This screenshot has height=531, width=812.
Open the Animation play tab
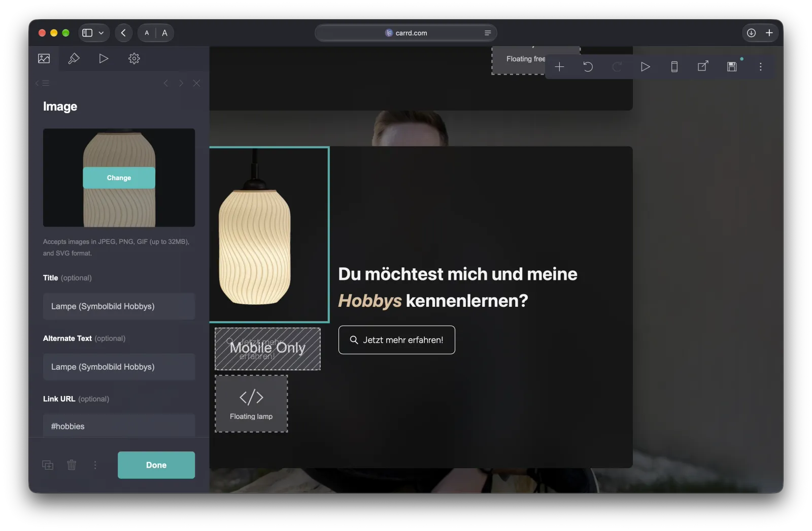click(104, 59)
